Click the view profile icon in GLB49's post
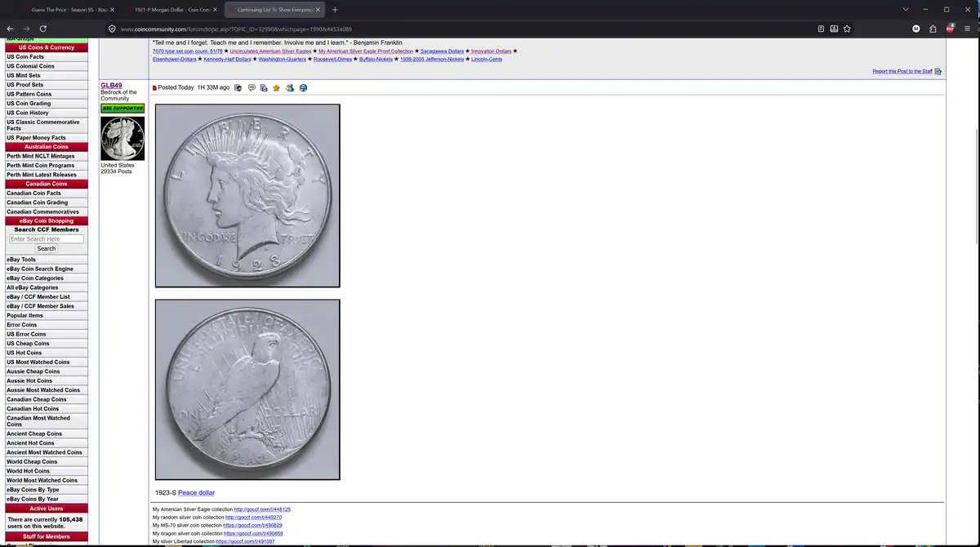Screen dimensions: 980x547 click(x=238, y=87)
